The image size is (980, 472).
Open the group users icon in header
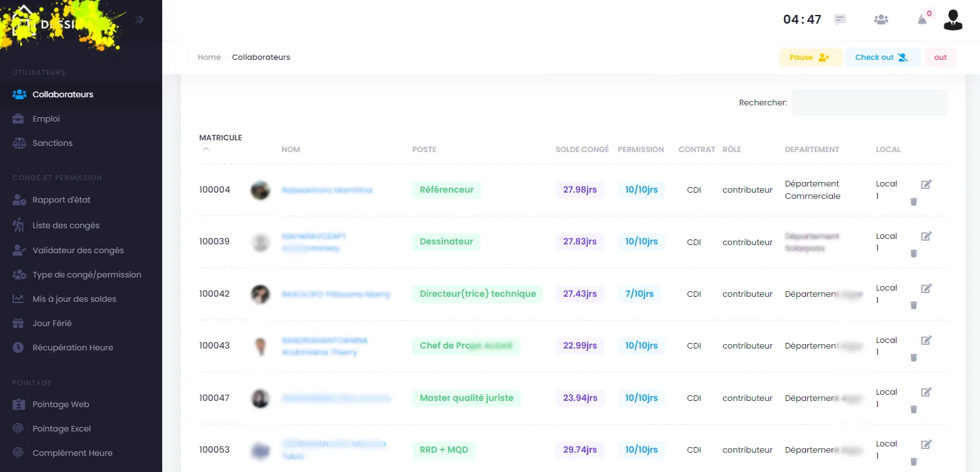881,20
